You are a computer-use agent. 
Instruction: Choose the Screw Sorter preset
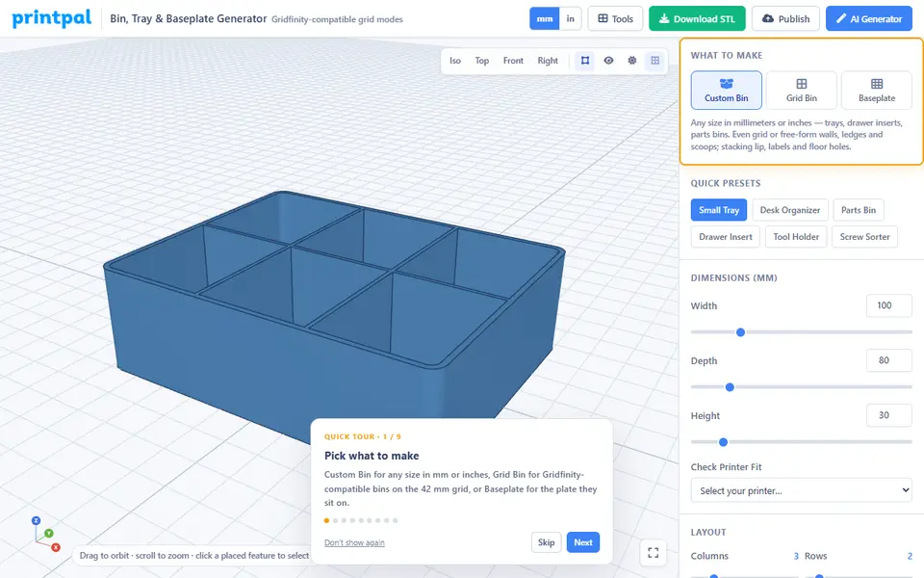pos(864,237)
